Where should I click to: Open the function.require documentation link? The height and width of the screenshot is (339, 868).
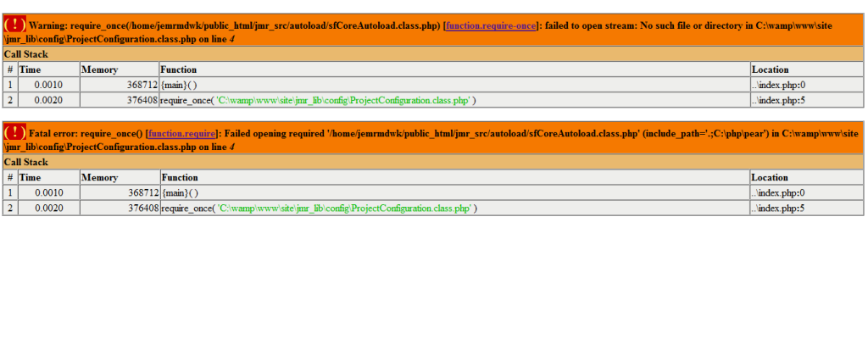(x=182, y=134)
